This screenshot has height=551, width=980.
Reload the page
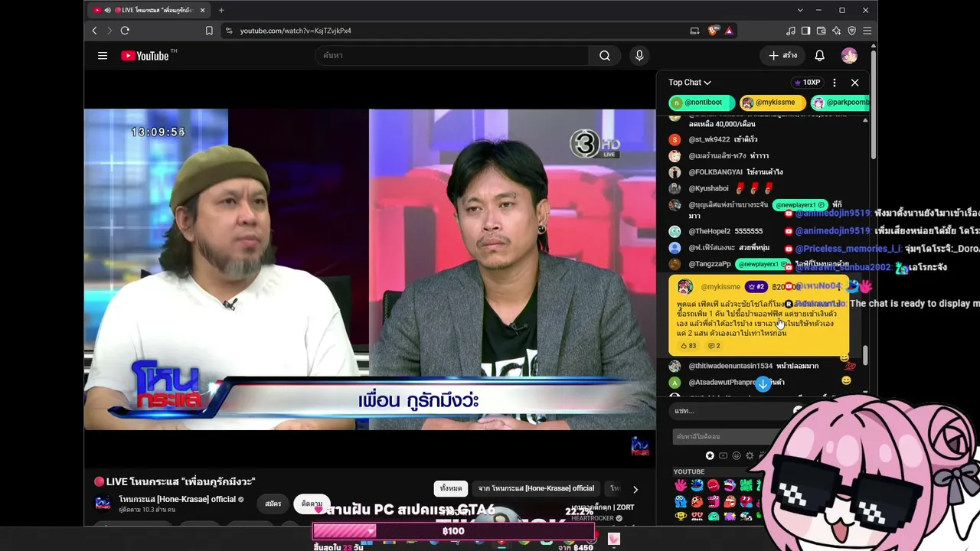pyautogui.click(x=125, y=31)
